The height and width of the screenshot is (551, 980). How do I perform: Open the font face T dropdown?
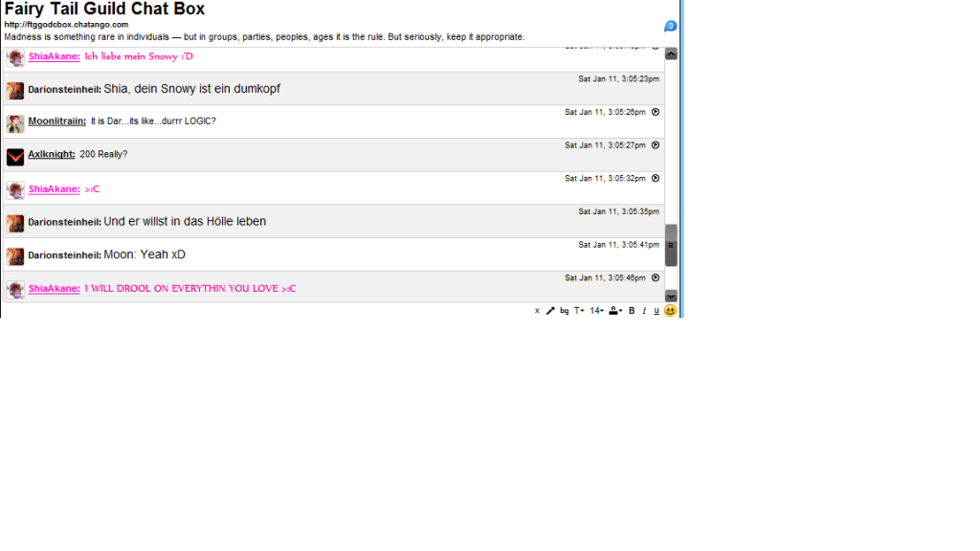579,311
